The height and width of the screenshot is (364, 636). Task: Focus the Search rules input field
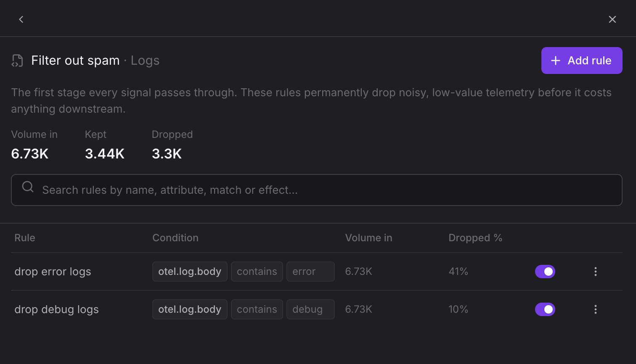[x=317, y=190]
